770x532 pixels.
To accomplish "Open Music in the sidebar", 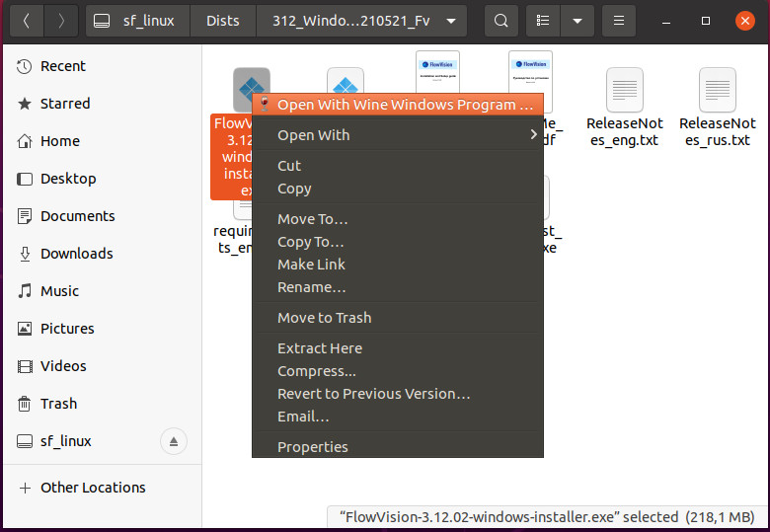I will pyautogui.click(x=102, y=291).
